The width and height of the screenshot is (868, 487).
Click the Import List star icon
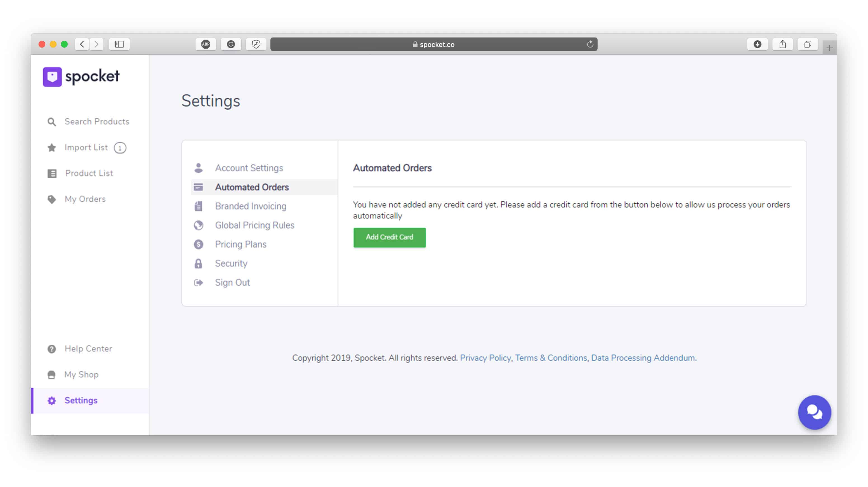(51, 148)
